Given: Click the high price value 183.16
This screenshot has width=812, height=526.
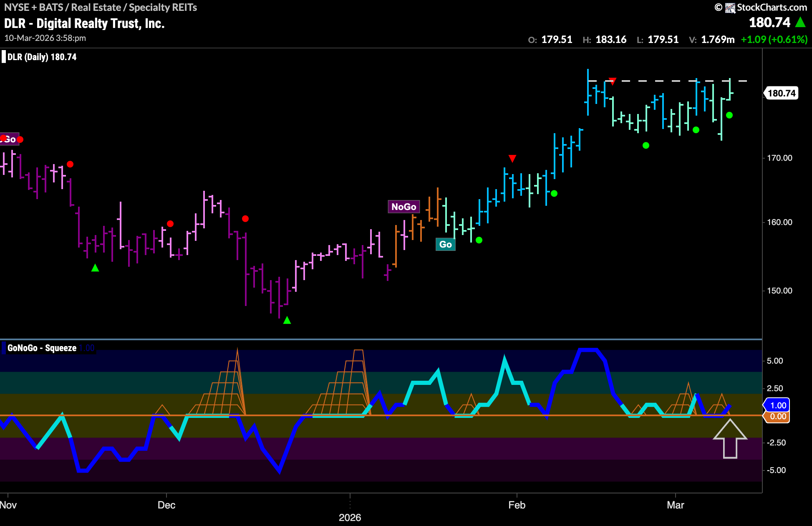Looking at the screenshot, I should click(611, 40).
